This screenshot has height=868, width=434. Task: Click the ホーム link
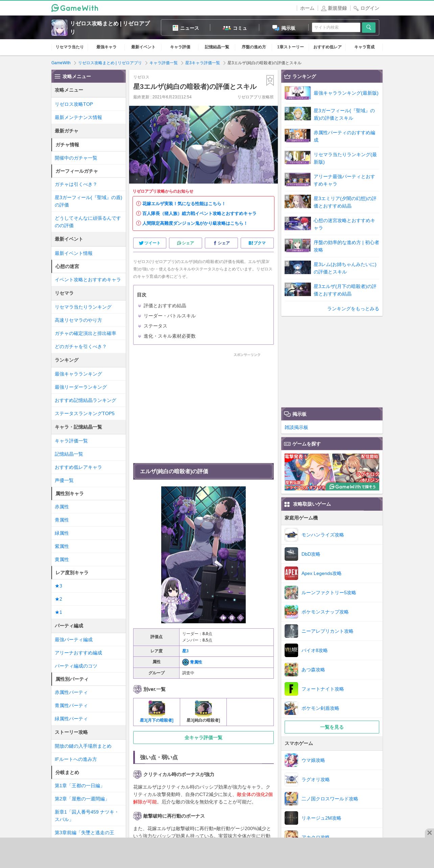[x=307, y=8]
